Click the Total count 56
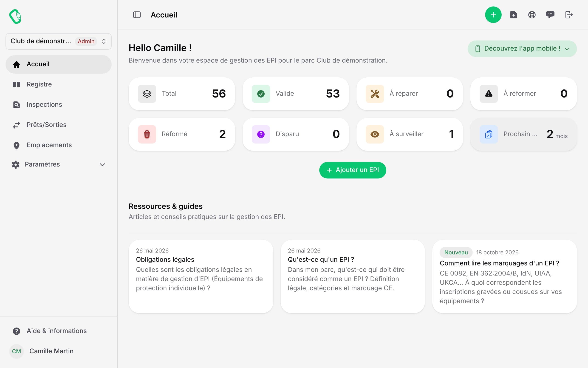The height and width of the screenshot is (368, 588). [219, 94]
